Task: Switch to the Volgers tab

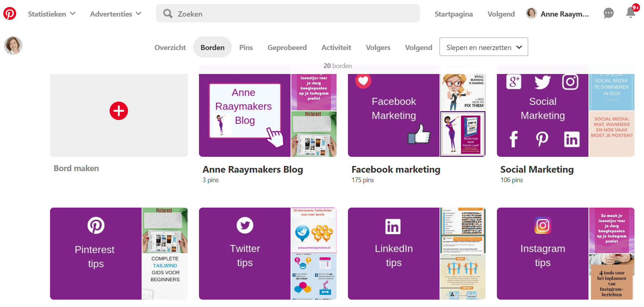Action: (378, 47)
